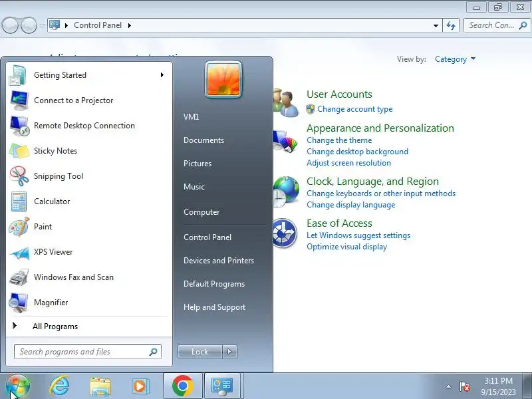This screenshot has width=532, height=399.
Task: Open User Accounts heading link
Action: click(x=339, y=94)
